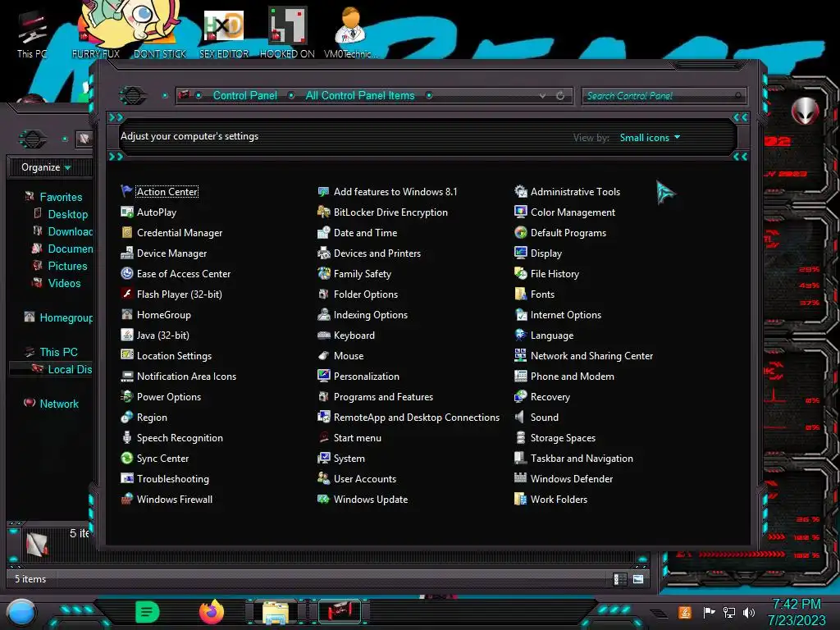Select Desktop under Favorites in Explorer sidebar

[x=67, y=214]
